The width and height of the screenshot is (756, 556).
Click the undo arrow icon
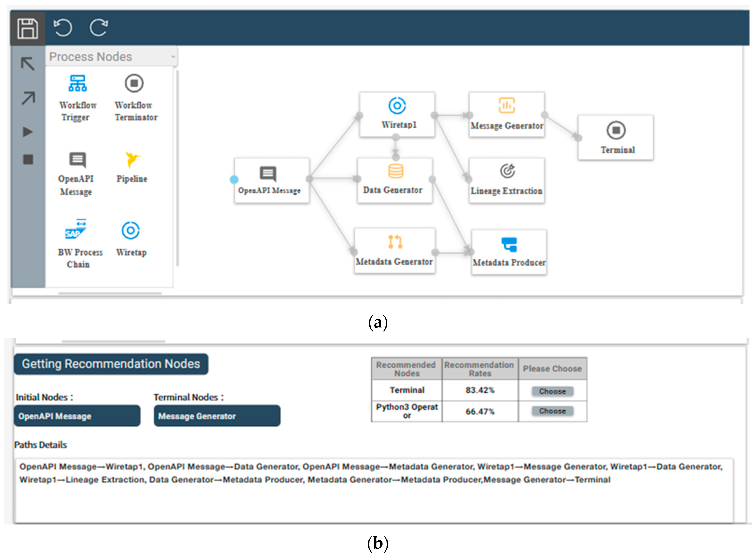[x=63, y=28]
